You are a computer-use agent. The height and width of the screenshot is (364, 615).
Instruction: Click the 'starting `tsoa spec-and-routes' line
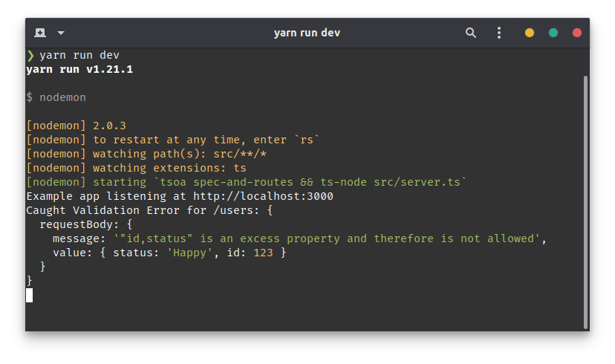(x=247, y=182)
